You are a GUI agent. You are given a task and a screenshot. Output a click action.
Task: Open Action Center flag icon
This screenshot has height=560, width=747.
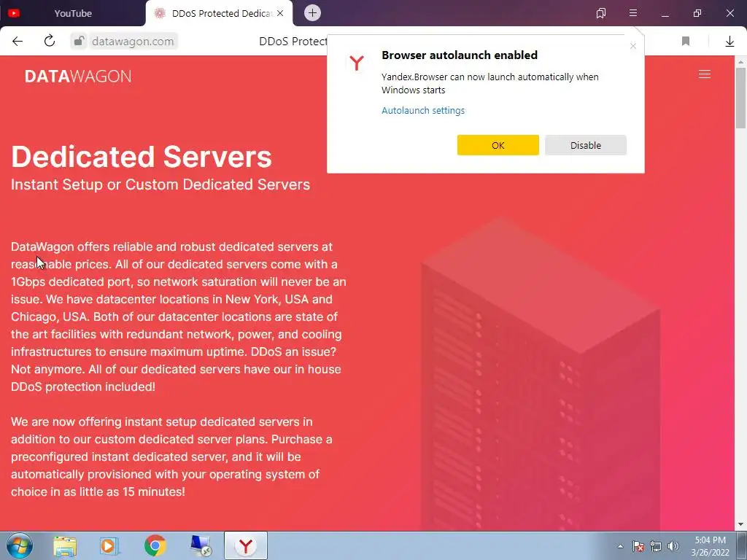tap(638, 546)
